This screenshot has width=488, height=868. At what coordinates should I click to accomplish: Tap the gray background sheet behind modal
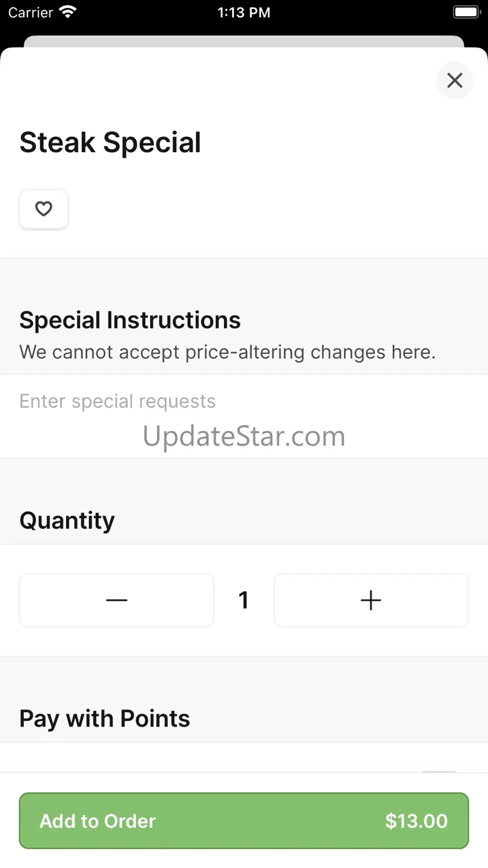pyautogui.click(x=244, y=41)
